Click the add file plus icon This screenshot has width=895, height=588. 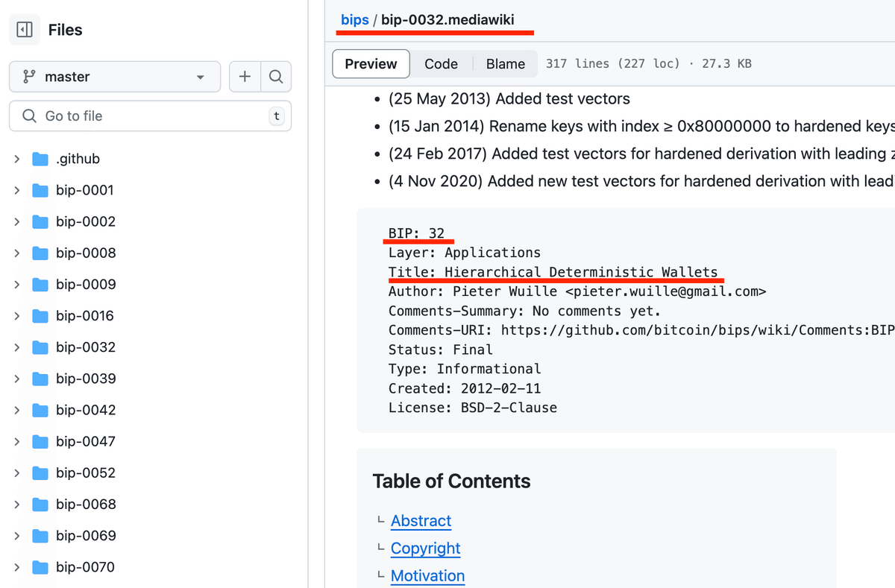pos(245,77)
